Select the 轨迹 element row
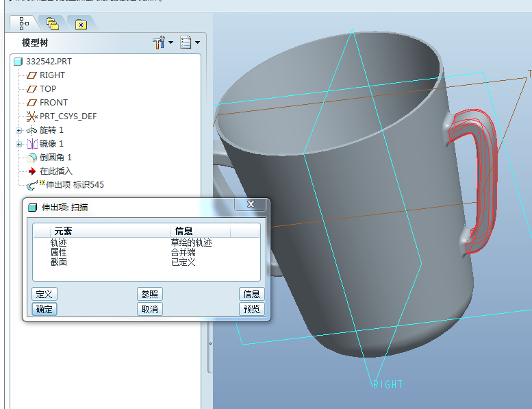This screenshot has width=532, height=409. pos(59,243)
